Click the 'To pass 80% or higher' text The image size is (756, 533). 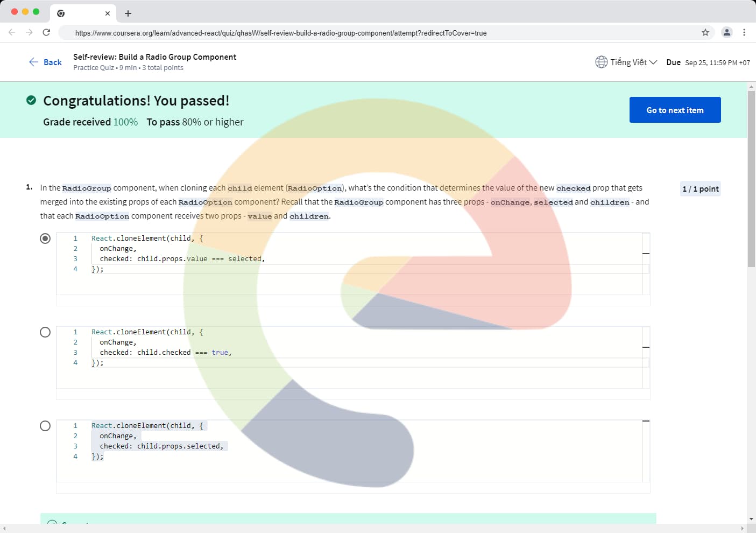(195, 122)
